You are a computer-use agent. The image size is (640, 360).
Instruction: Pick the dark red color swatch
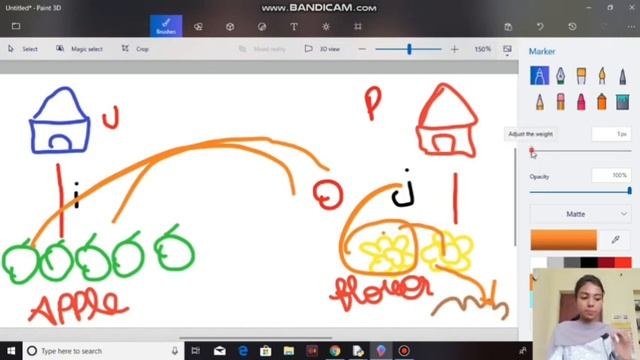coord(606,262)
